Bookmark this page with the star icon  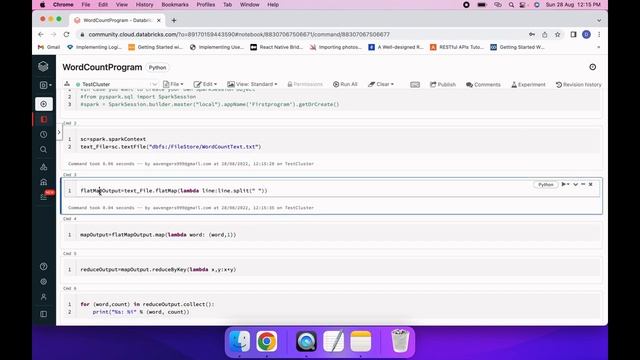(557, 35)
